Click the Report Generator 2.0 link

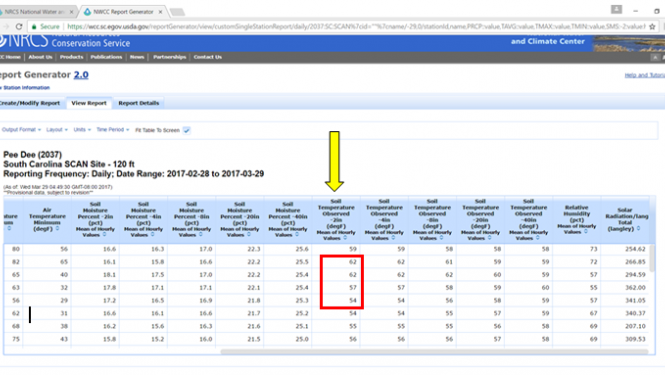coord(81,75)
